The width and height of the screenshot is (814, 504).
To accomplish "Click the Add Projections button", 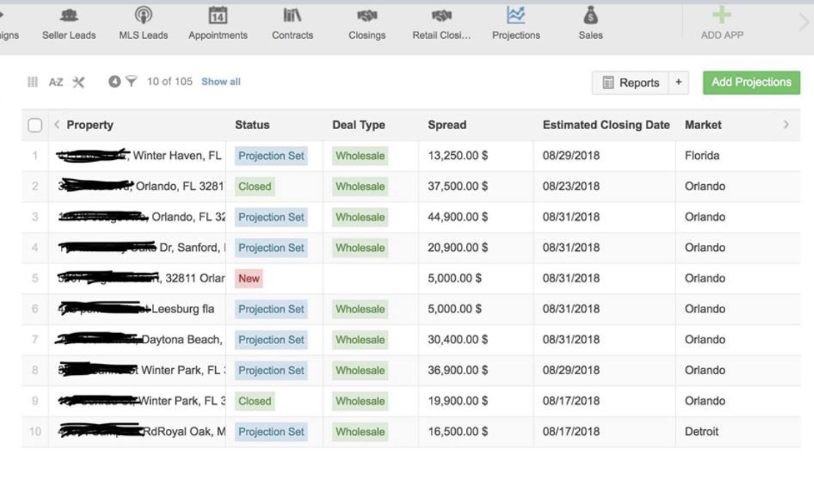I will click(751, 82).
